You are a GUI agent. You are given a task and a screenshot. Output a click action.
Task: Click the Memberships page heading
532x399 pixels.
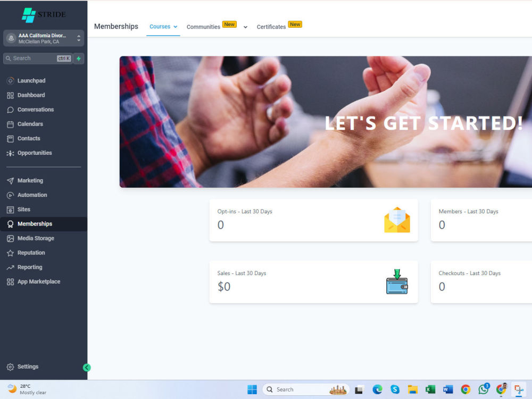point(116,27)
